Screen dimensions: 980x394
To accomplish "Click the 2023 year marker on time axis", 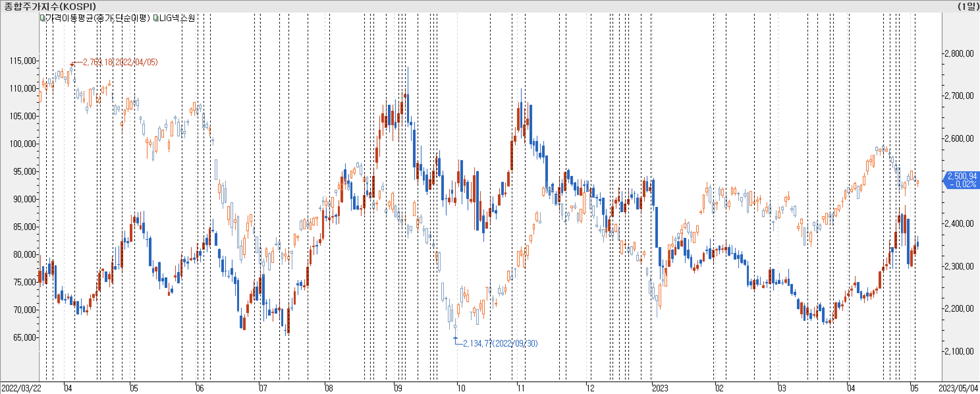I will [x=660, y=388].
